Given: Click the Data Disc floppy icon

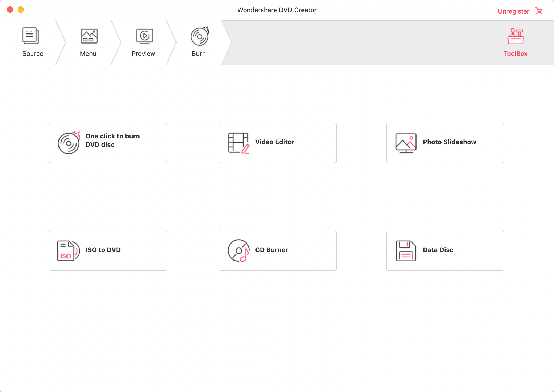Looking at the screenshot, I should 406,251.
